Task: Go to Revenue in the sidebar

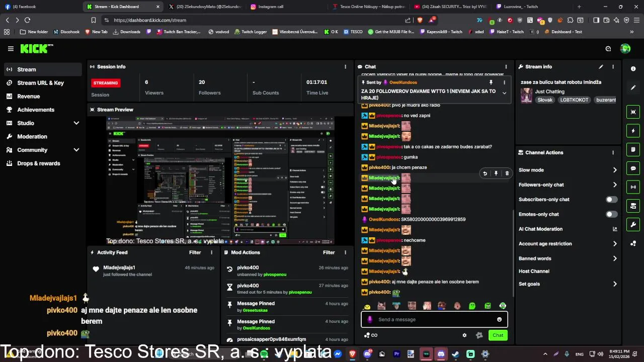Action: point(42,96)
